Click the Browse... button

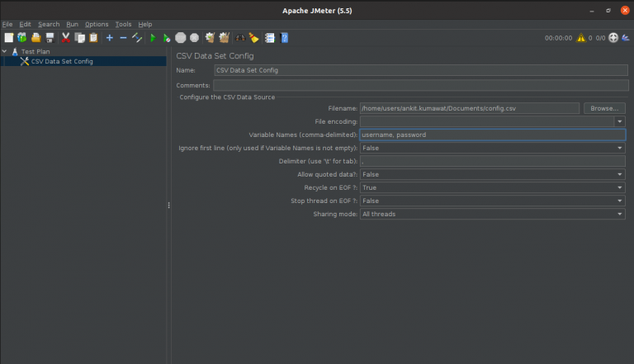click(x=604, y=108)
